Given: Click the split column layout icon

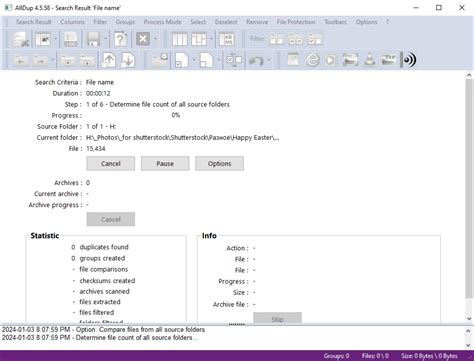Looking at the screenshot, I should pos(199,39).
